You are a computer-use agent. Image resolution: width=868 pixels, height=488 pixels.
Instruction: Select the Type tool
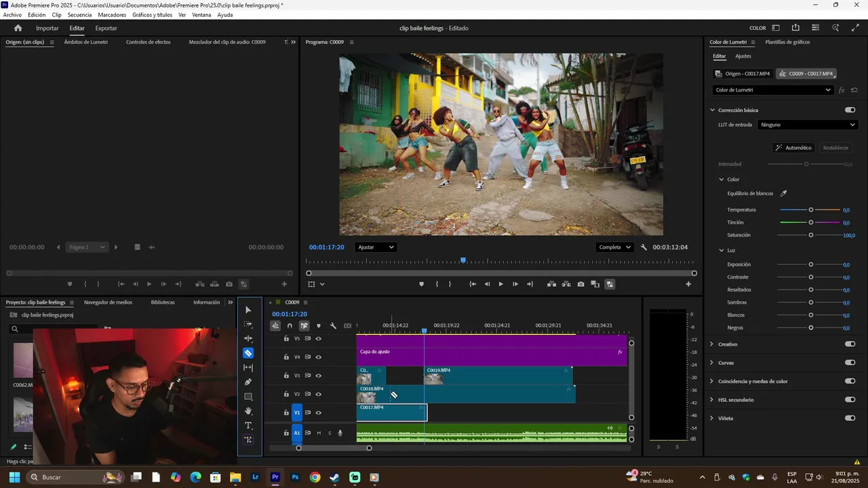click(x=248, y=426)
